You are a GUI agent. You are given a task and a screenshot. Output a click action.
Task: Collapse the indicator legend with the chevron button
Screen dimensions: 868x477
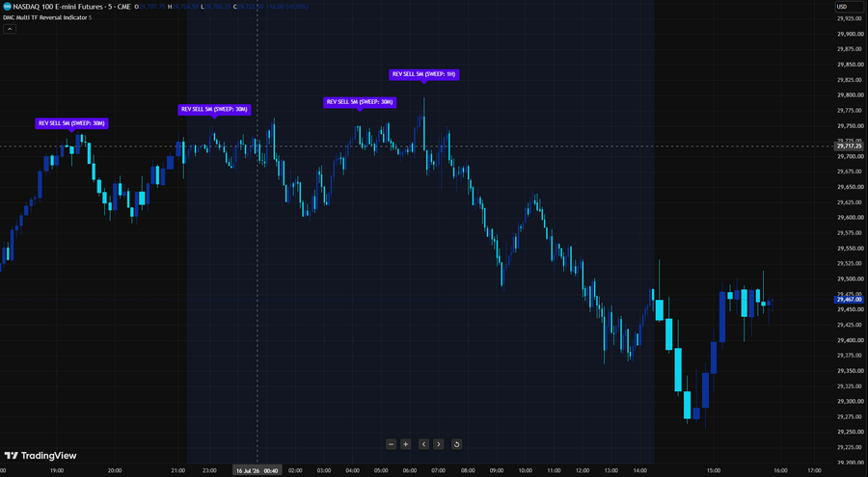[x=10, y=29]
